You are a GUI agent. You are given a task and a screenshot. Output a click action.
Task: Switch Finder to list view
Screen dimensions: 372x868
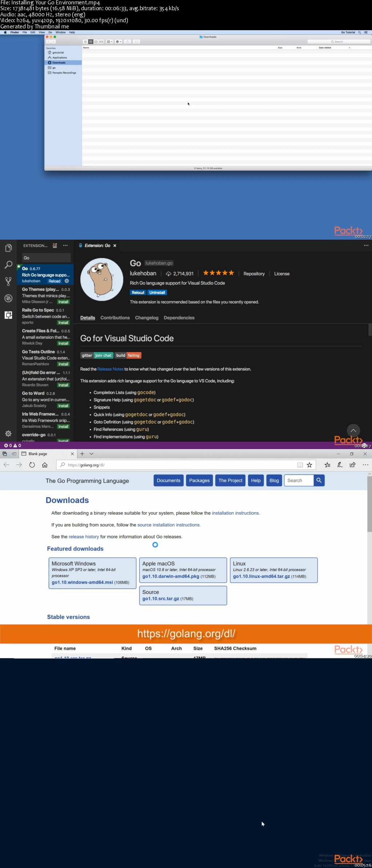[91, 42]
